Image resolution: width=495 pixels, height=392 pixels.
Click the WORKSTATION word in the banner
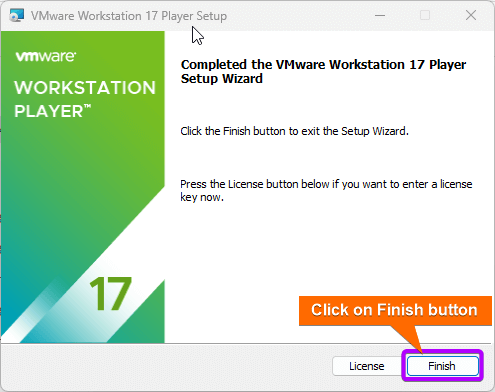[x=85, y=88]
